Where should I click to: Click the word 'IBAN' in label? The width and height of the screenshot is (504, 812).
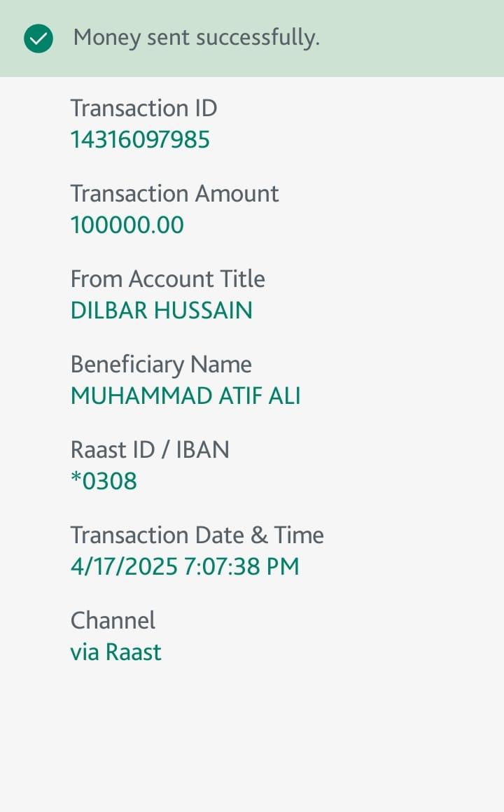pos(202,450)
